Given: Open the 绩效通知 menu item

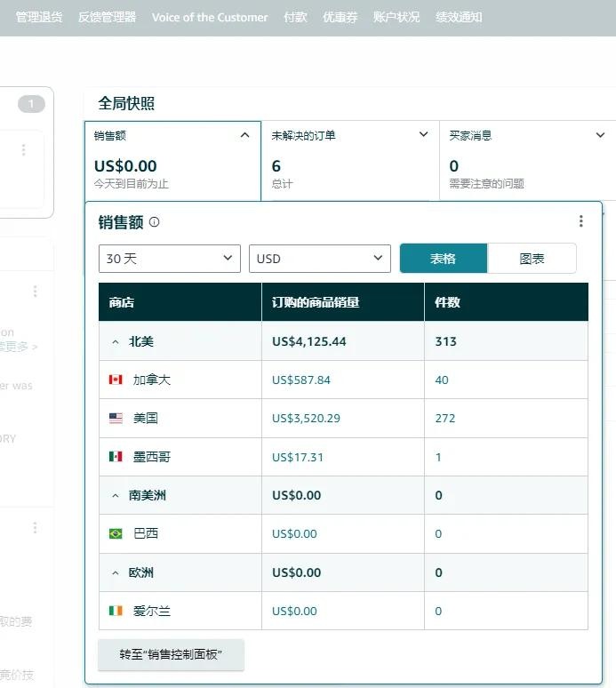Looking at the screenshot, I should point(459,17).
